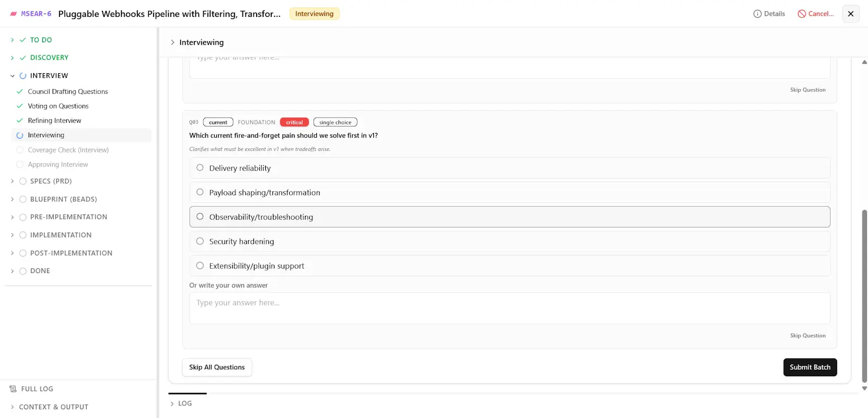The width and height of the screenshot is (868, 418).
Task: Toggle the Interviewing header chevron
Action: pos(173,42)
